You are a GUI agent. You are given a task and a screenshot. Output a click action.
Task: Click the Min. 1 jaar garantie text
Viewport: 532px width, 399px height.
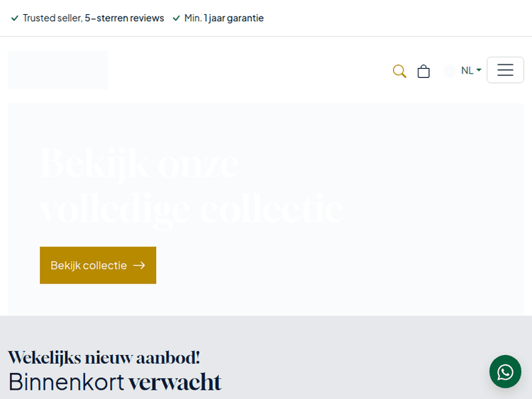pos(223,18)
